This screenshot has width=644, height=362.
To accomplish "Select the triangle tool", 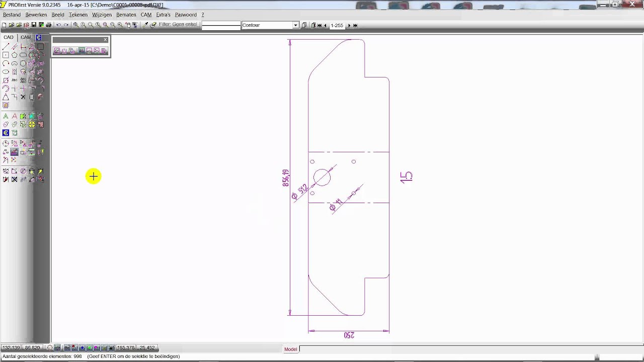I will [x=6, y=97].
